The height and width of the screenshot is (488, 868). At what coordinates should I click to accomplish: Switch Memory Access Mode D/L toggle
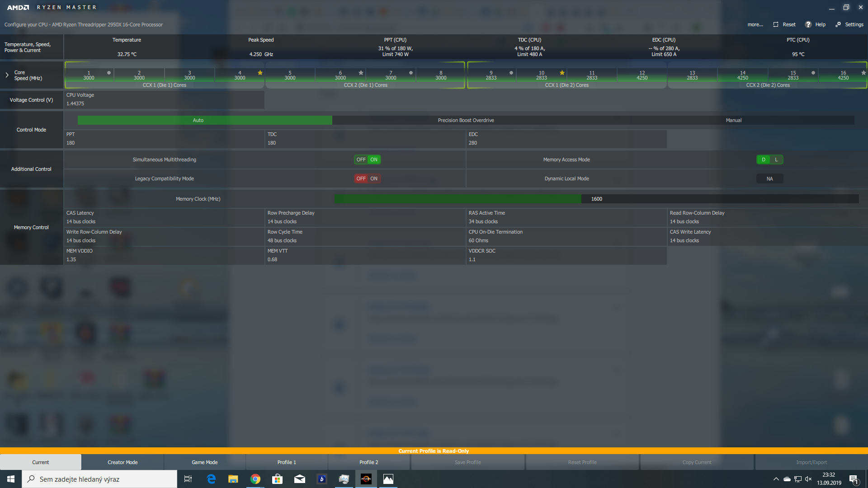pos(769,160)
